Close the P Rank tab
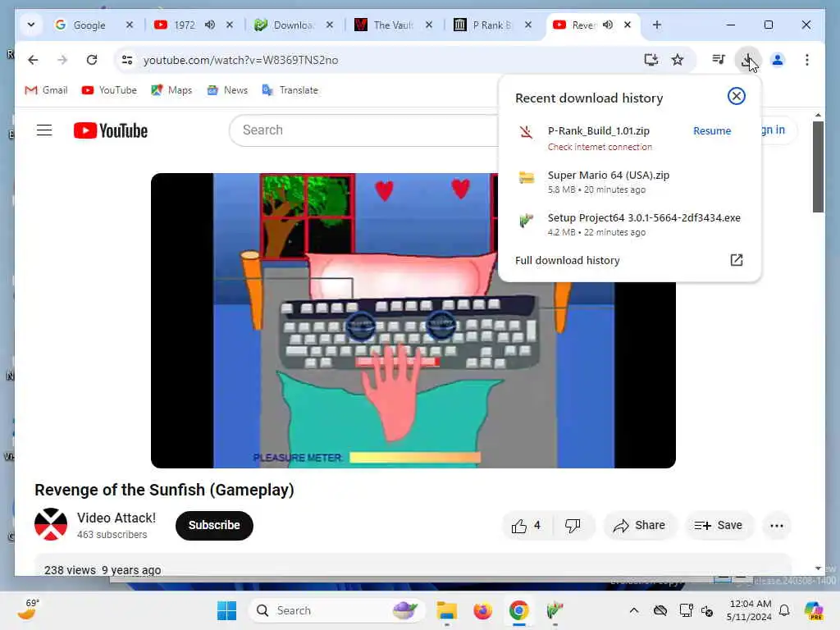This screenshot has height=630, width=840. tap(528, 25)
